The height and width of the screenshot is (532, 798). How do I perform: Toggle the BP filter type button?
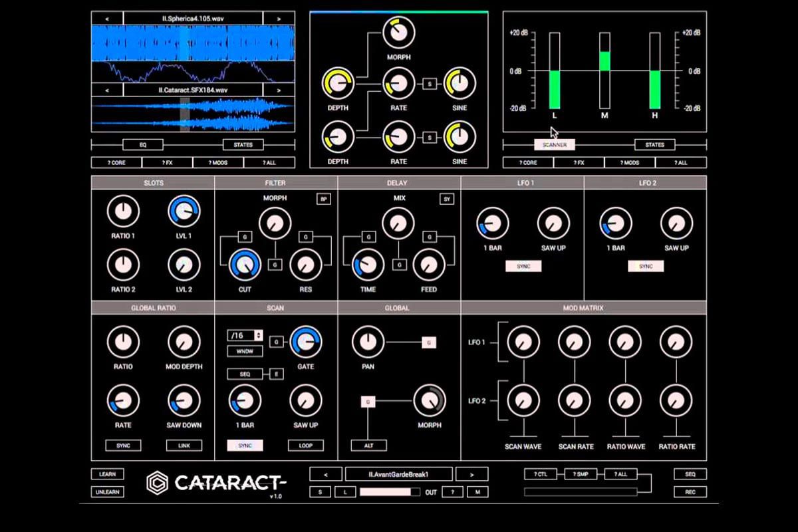point(324,199)
